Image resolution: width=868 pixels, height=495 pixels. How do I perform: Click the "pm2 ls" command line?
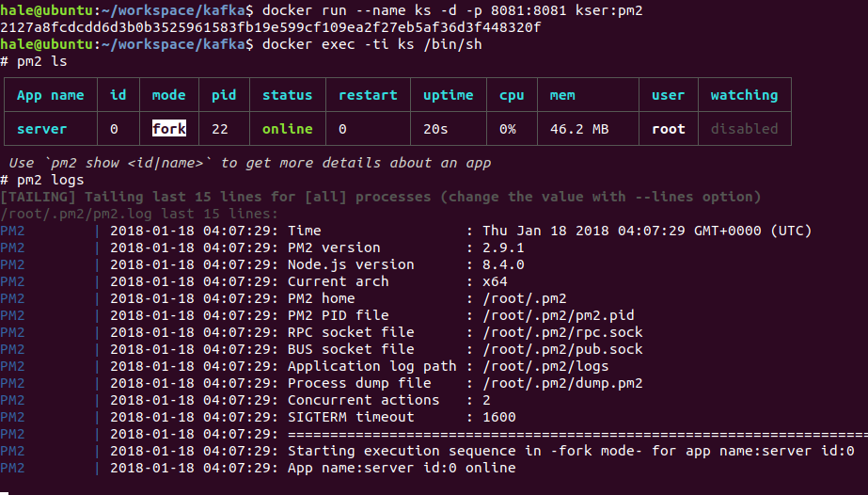pyautogui.click(x=41, y=61)
